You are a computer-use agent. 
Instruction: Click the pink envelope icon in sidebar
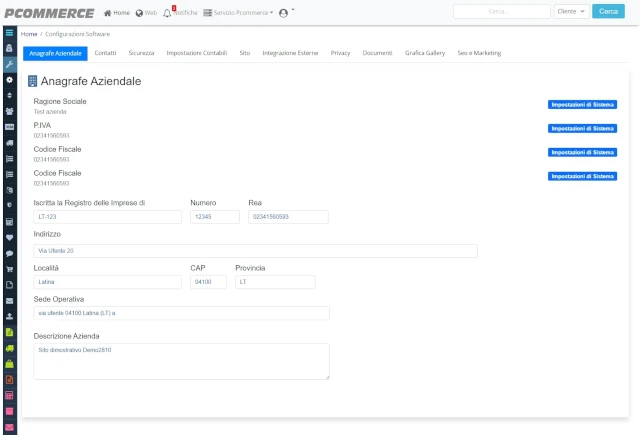click(9, 427)
